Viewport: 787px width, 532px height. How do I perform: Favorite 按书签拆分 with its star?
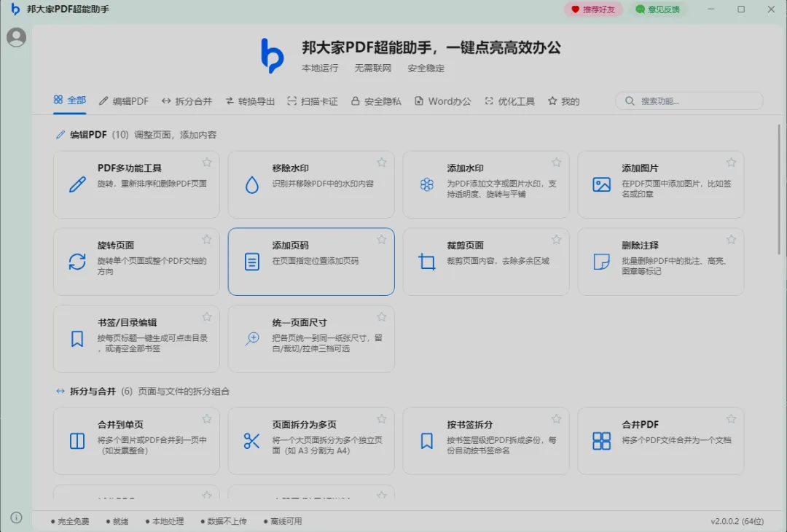point(556,418)
